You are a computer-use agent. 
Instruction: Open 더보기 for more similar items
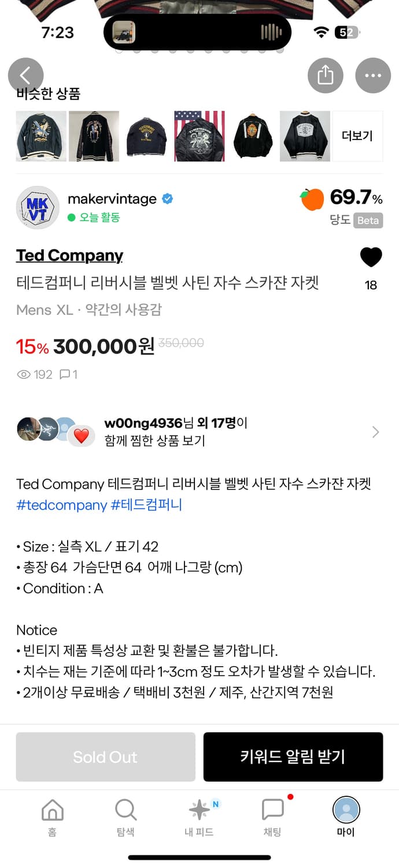click(x=357, y=136)
